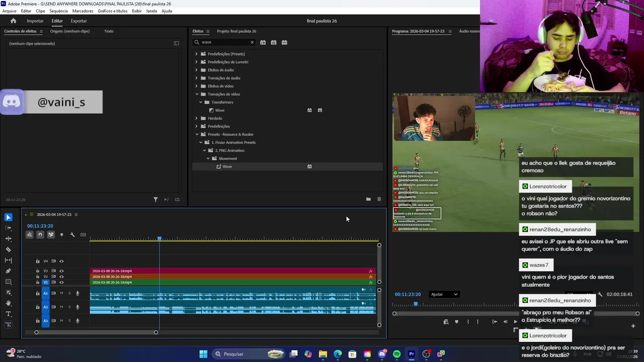Add a marker in the timeline header

pos(62,235)
